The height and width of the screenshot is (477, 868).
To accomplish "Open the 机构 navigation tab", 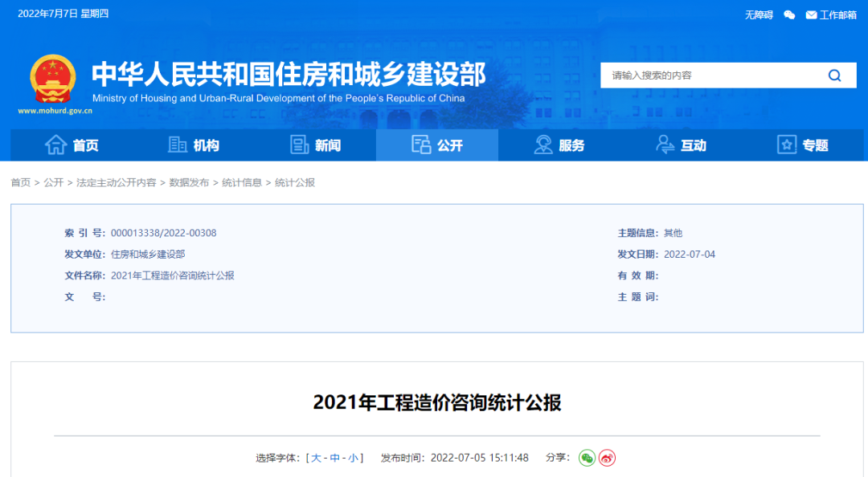I will click(193, 145).
